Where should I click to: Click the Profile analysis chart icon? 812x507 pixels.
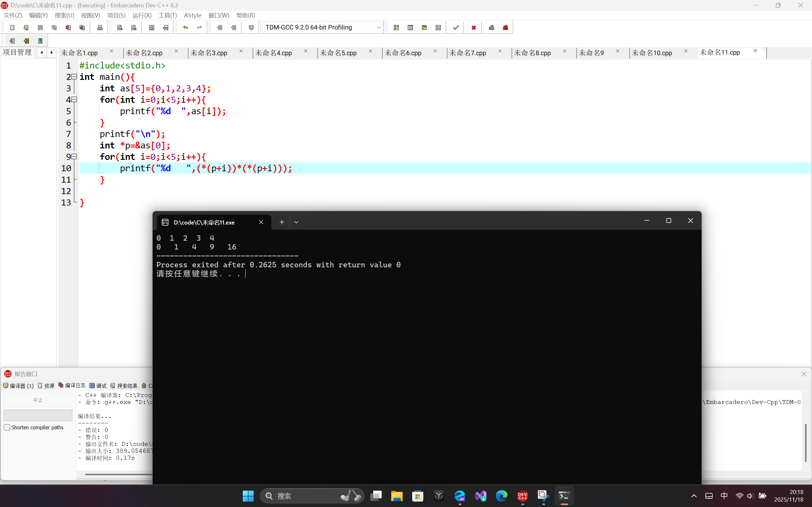[x=492, y=28]
